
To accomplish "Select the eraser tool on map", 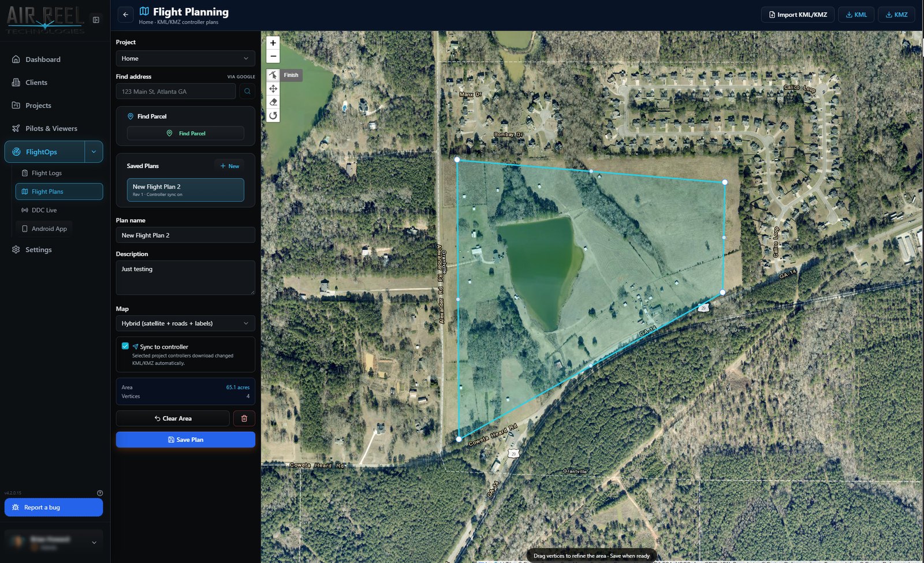I will click(x=273, y=102).
